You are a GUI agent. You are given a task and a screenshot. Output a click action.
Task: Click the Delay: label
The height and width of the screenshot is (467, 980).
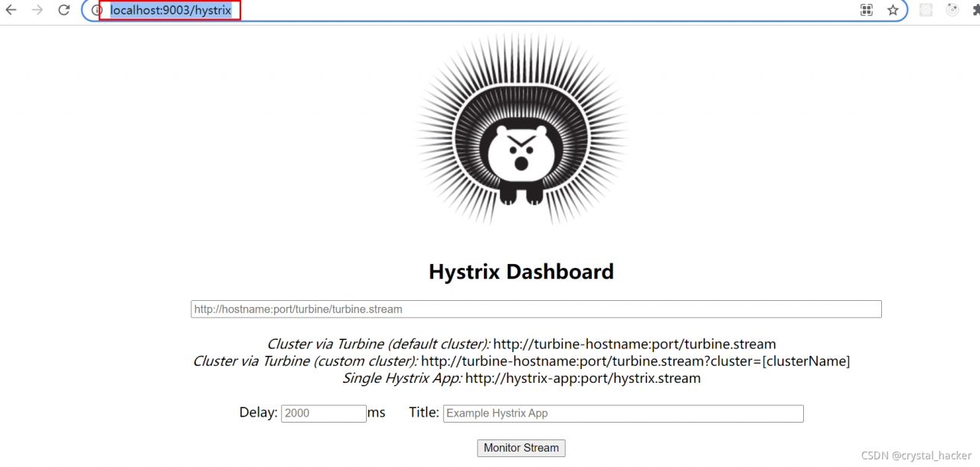[258, 413]
